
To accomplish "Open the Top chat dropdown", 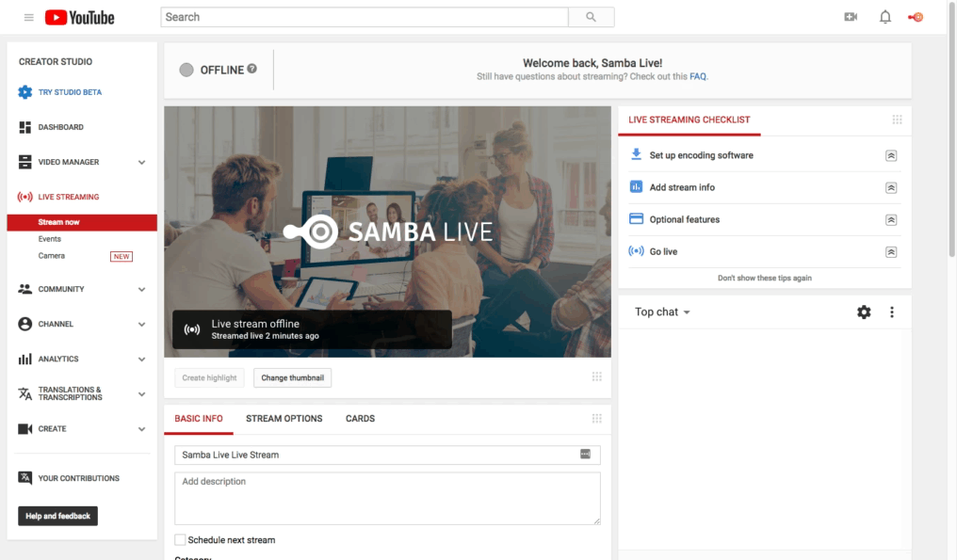I will (x=662, y=312).
